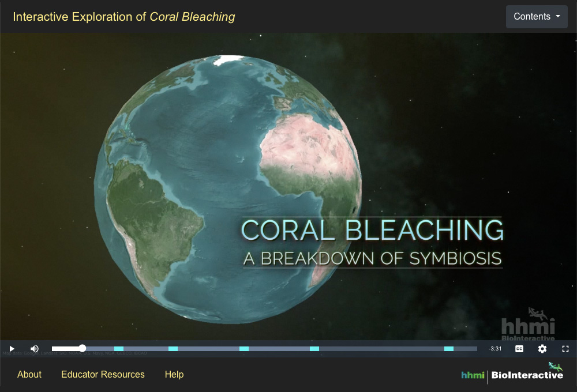The height and width of the screenshot is (392, 577).
Task: Jump to third cyan chapter marker
Action: (244, 349)
